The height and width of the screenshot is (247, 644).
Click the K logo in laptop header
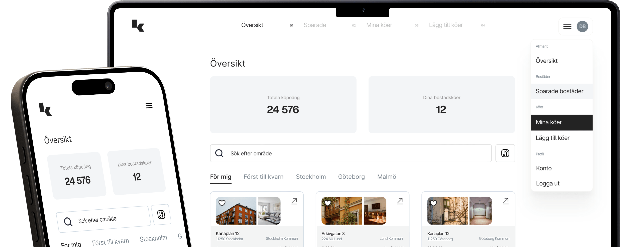(138, 26)
